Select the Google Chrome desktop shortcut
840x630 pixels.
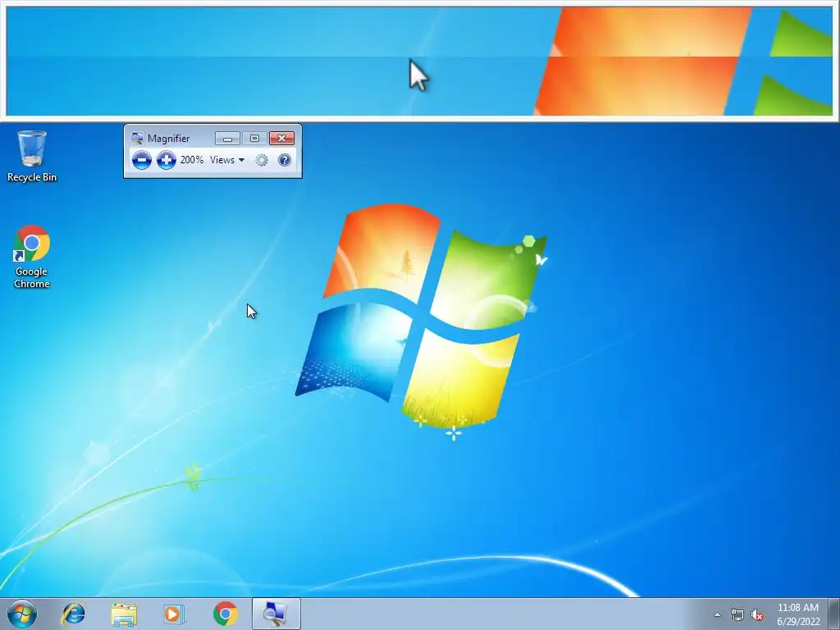click(x=32, y=257)
